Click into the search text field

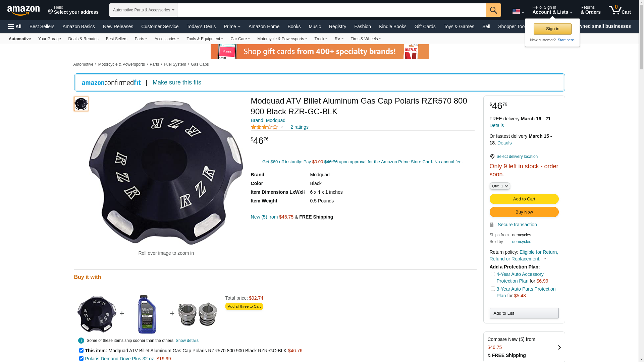331,10
